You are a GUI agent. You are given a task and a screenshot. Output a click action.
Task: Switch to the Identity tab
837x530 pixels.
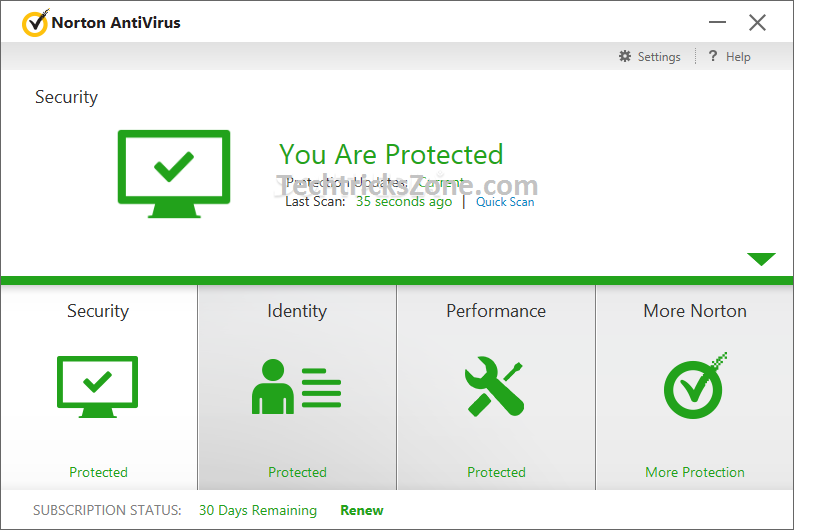pos(297,311)
